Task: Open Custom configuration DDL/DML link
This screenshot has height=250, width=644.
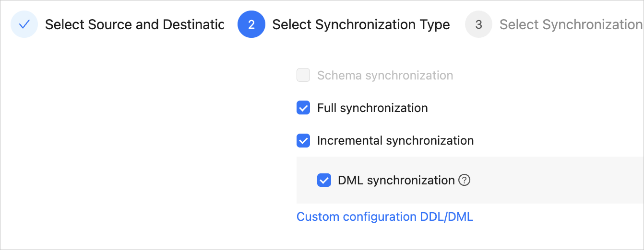Action: pyautogui.click(x=384, y=216)
